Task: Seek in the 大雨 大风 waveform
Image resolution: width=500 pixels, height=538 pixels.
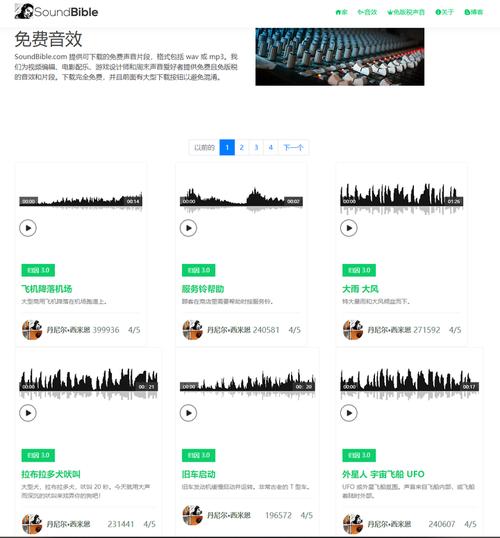Action: 402,199
